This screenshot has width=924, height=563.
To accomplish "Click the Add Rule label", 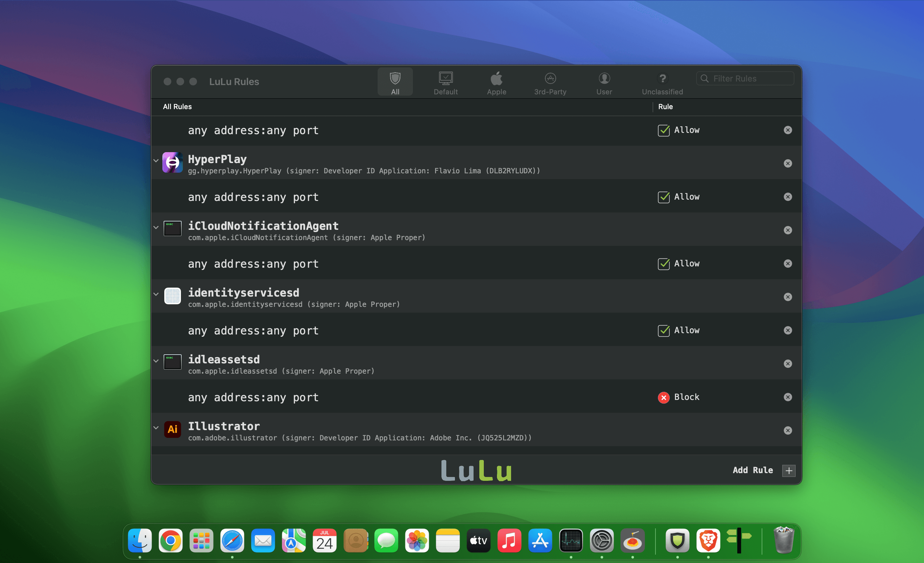I will (753, 470).
